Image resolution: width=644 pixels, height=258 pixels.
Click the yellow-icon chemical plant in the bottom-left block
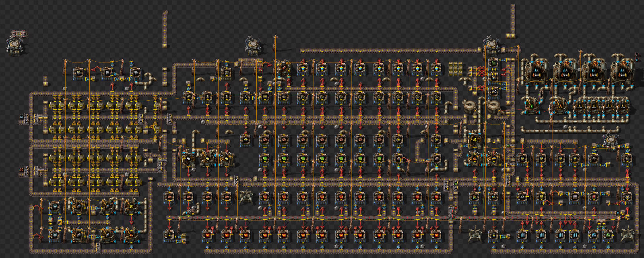coord(131,206)
